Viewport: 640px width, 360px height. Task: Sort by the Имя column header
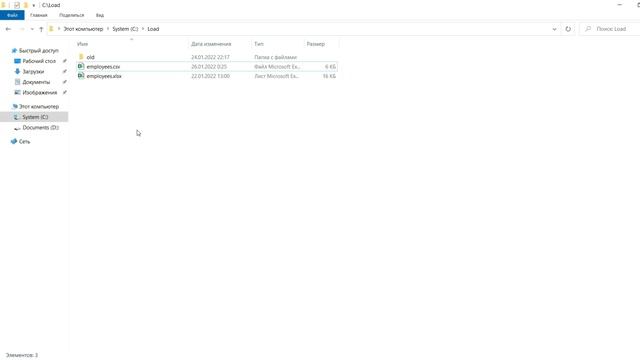click(x=82, y=44)
